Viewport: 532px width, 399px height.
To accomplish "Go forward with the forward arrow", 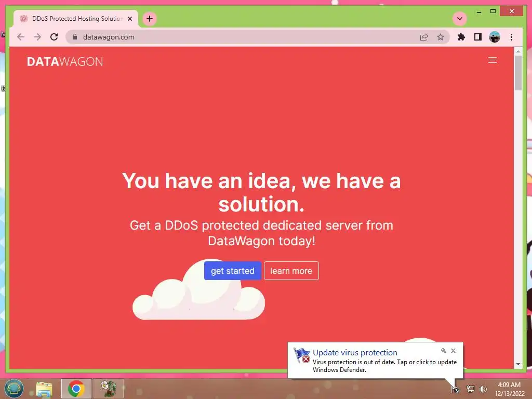I will click(x=37, y=37).
